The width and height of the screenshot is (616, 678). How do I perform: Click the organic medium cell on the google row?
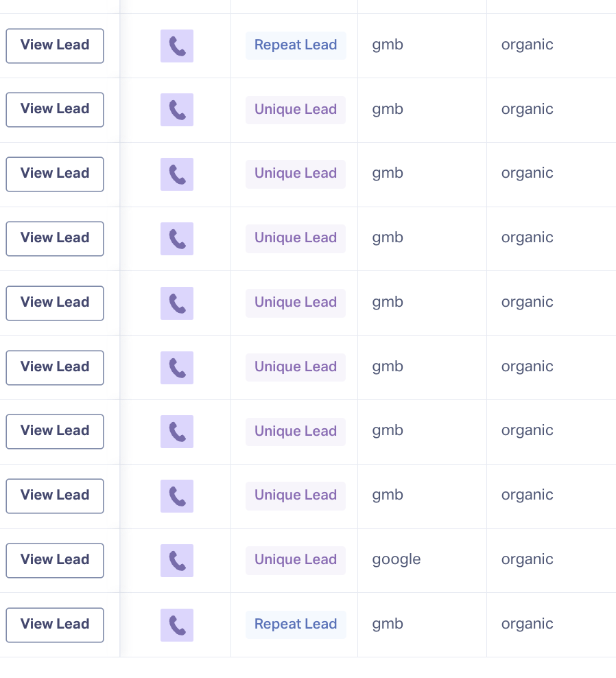tap(527, 559)
